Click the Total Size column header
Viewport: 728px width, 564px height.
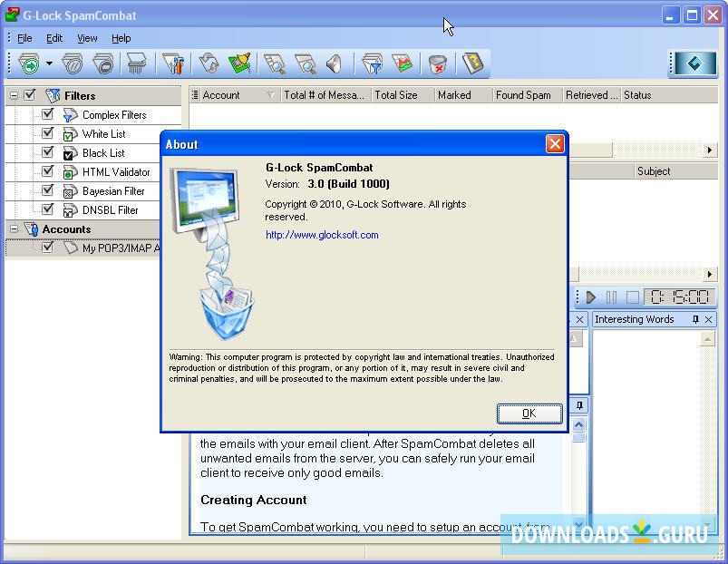click(x=403, y=95)
